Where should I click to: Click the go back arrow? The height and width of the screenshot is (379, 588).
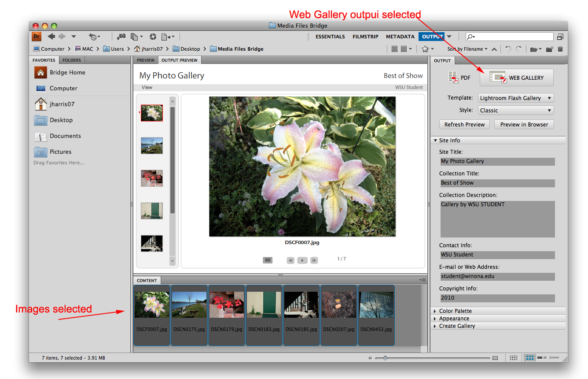[x=51, y=37]
